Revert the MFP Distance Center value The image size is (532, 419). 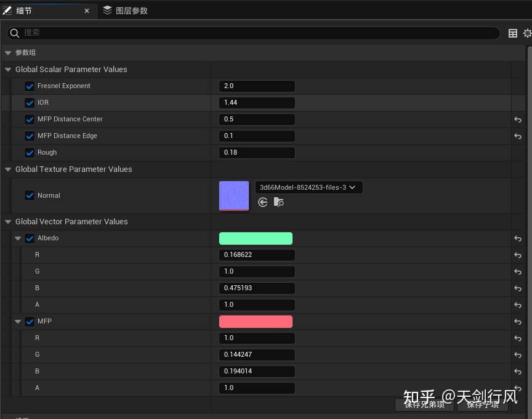518,120
